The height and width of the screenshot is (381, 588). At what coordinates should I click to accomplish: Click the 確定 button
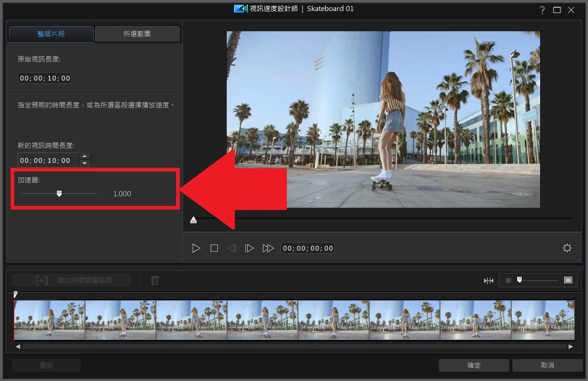474,365
